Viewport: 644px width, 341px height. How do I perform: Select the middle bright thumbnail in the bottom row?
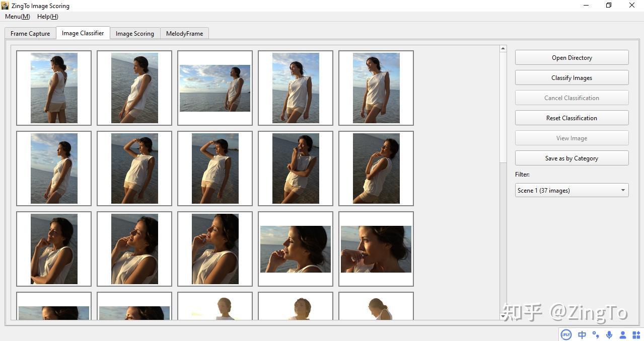[x=296, y=306]
